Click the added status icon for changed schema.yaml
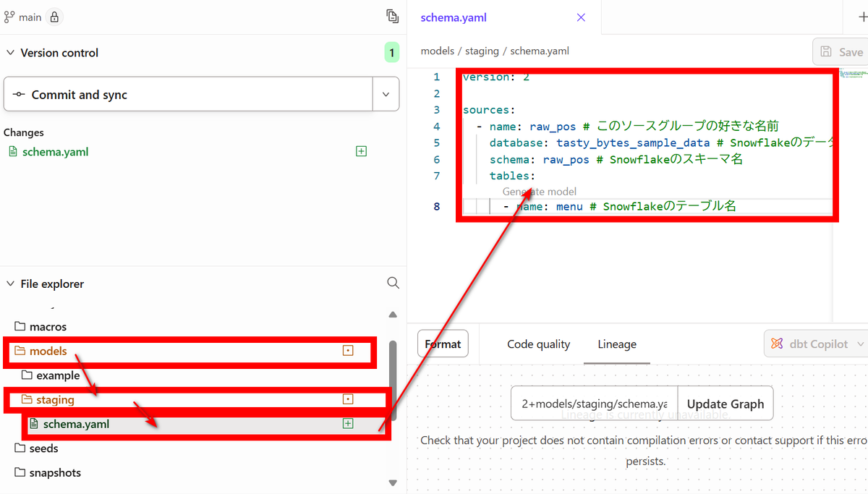 tap(362, 151)
